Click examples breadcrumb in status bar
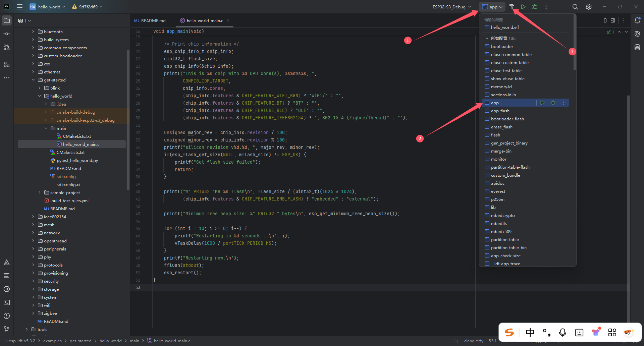Viewport: 644px width, 346px height. click(52, 341)
